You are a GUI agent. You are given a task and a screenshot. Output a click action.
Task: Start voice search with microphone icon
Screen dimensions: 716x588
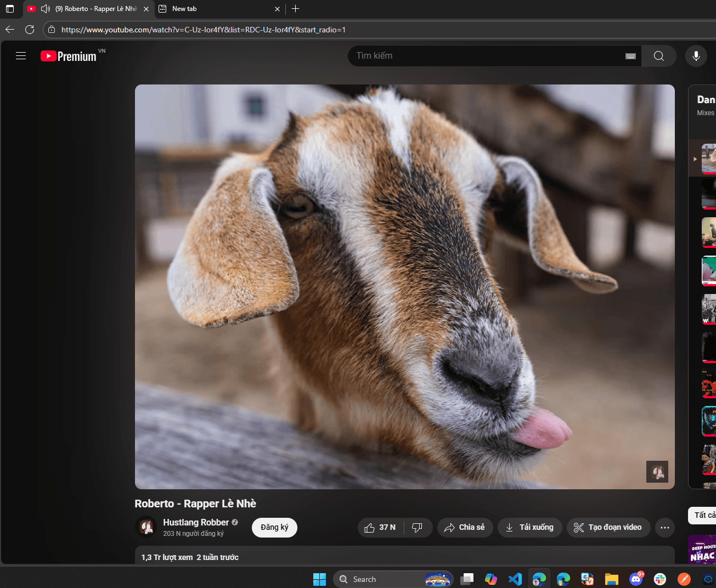tap(696, 56)
